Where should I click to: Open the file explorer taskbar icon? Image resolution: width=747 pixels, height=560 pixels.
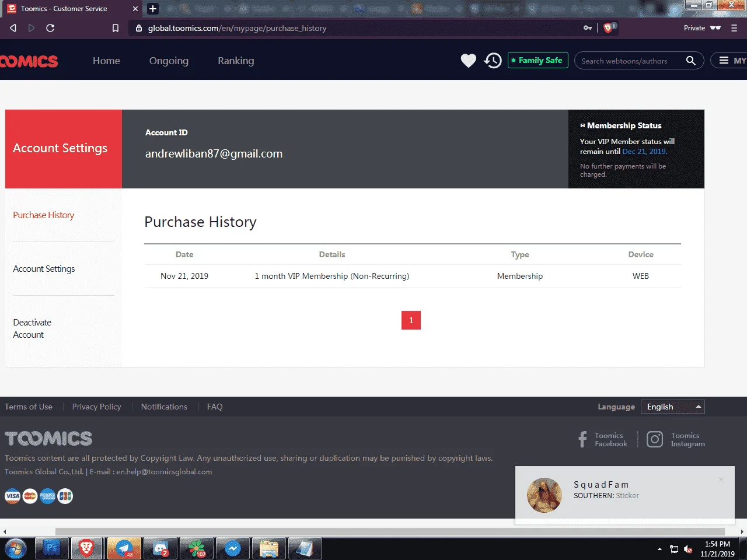[269, 549]
